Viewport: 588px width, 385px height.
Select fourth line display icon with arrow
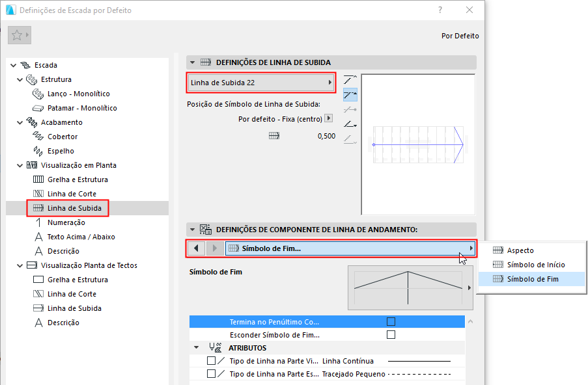[x=350, y=124]
